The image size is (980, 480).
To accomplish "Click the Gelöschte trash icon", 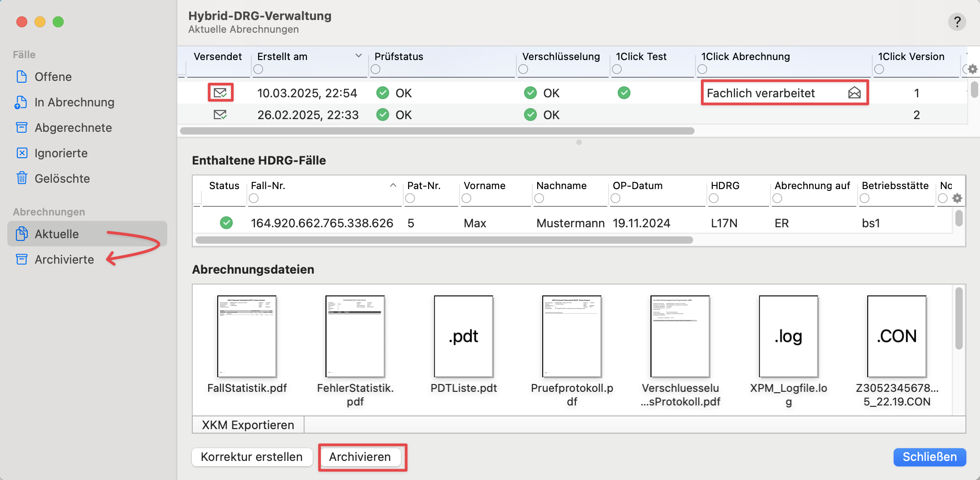I will pos(21,178).
